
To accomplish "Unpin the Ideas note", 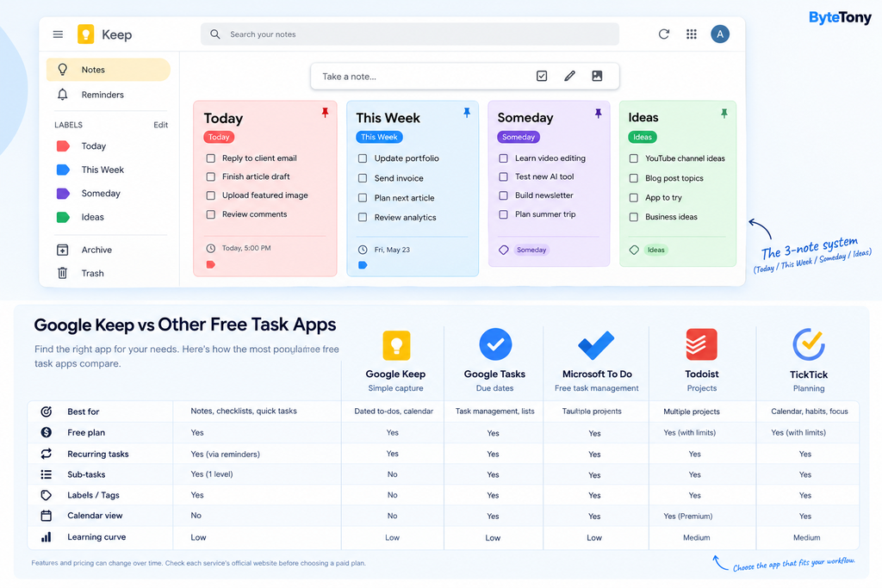I will [724, 113].
